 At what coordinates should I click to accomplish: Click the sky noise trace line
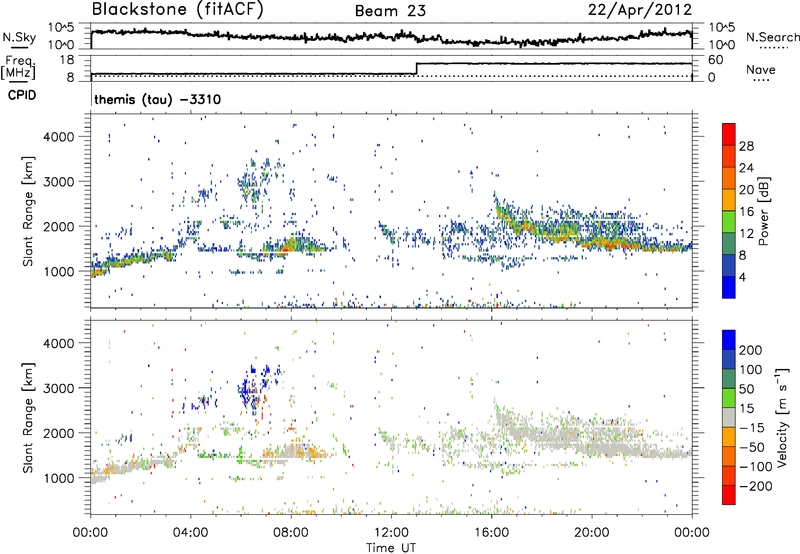[391, 37]
